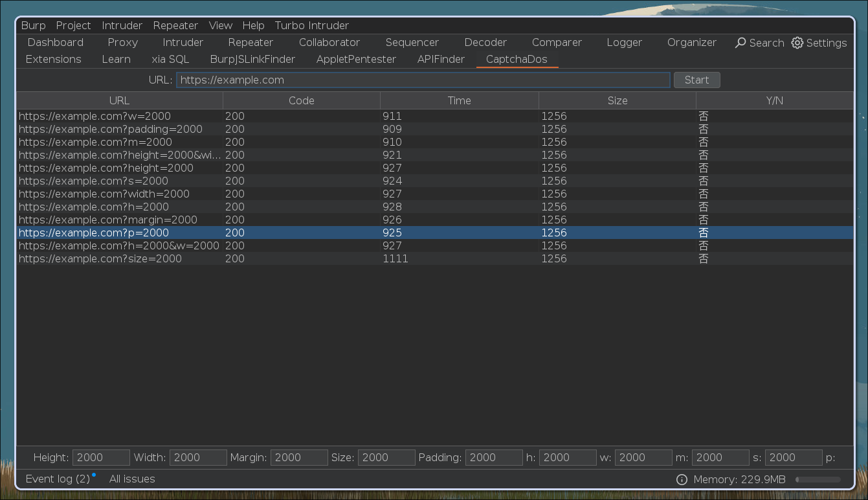This screenshot has height=500, width=868.
Task: Open the Extensions tab
Action: (x=54, y=59)
